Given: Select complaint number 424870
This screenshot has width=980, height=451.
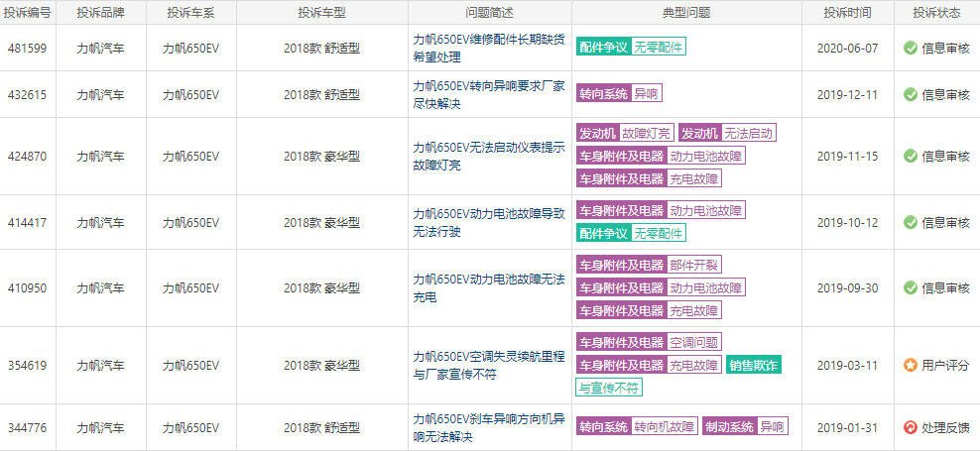Looking at the screenshot, I should (28, 157).
